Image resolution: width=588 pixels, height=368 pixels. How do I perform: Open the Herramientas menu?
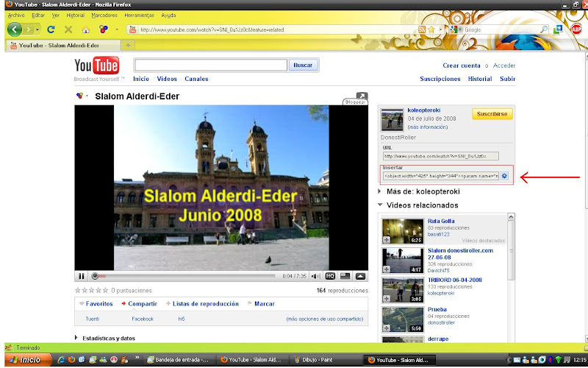139,15
